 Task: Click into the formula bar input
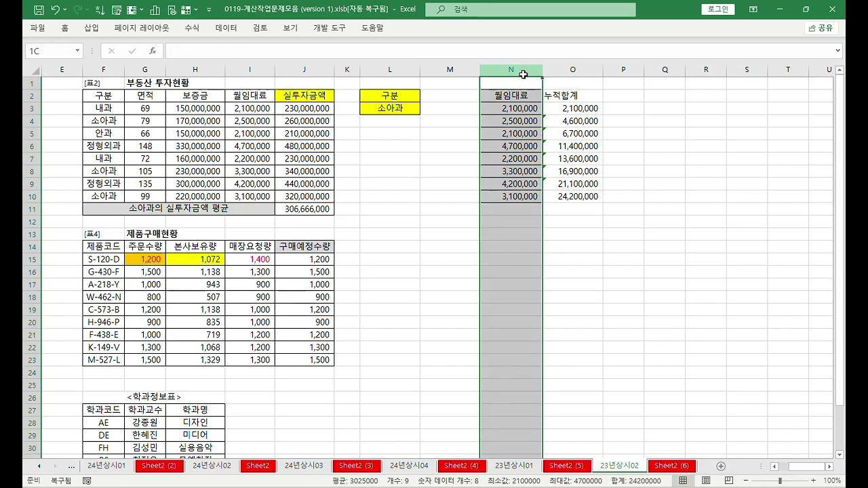pos(498,51)
